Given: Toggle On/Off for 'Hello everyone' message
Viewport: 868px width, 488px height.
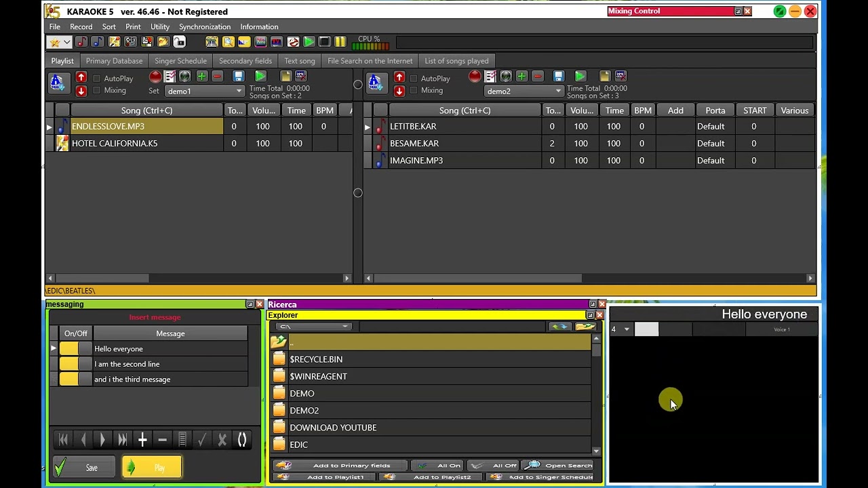Looking at the screenshot, I should coord(75,348).
